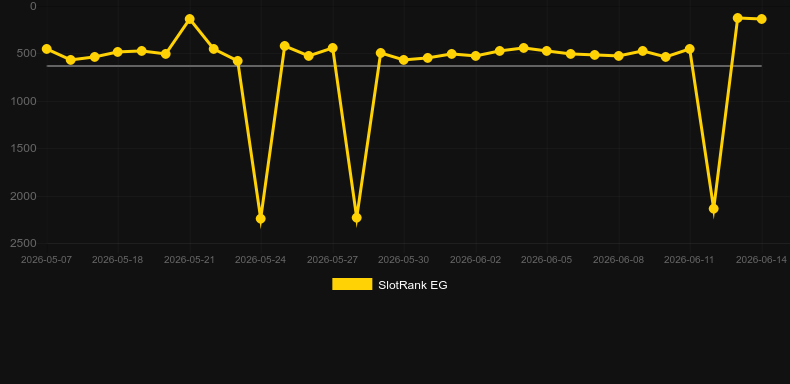Click the 2026-05-24 x-axis label
The width and height of the screenshot is (790, 384).
tap(260, 260)
